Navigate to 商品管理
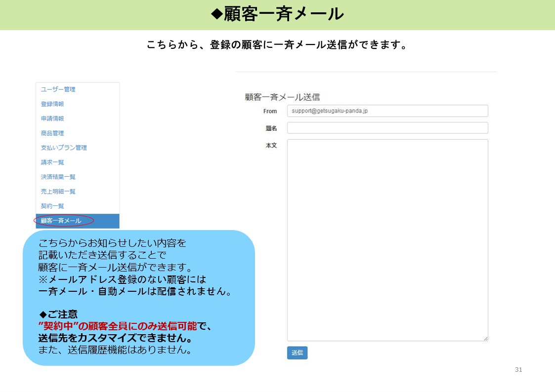The width and height of the screenshot is (555, 392). [x=52, y=133]
